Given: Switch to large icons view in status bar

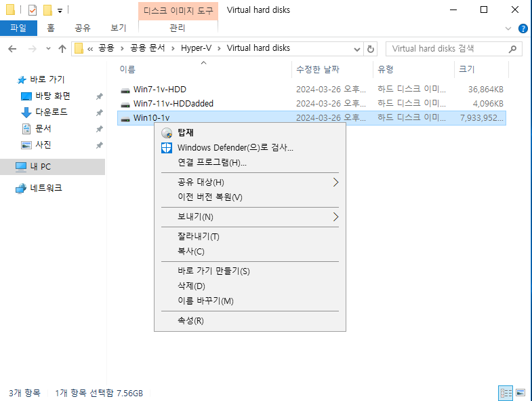Looking at the screenshot, I should point(520,393).
